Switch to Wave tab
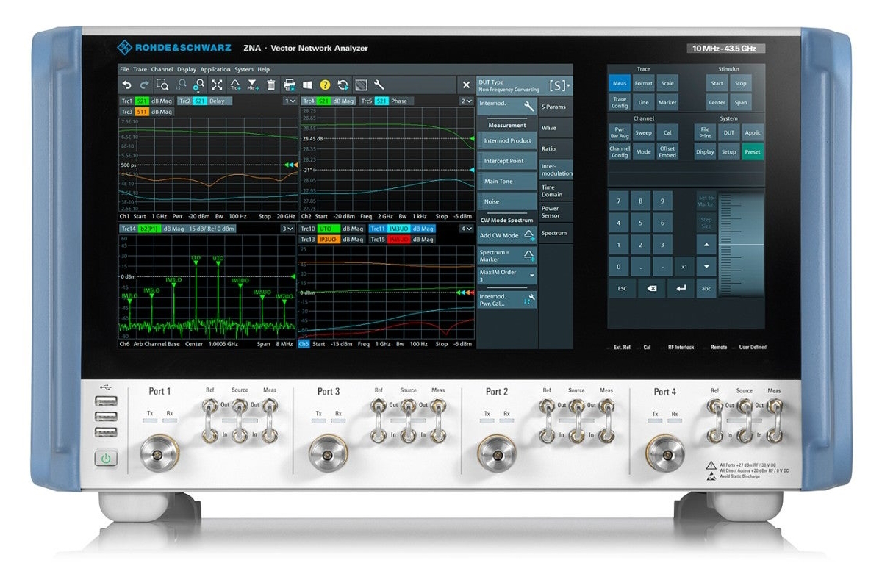The image size is (882, 588). point(556,128)
